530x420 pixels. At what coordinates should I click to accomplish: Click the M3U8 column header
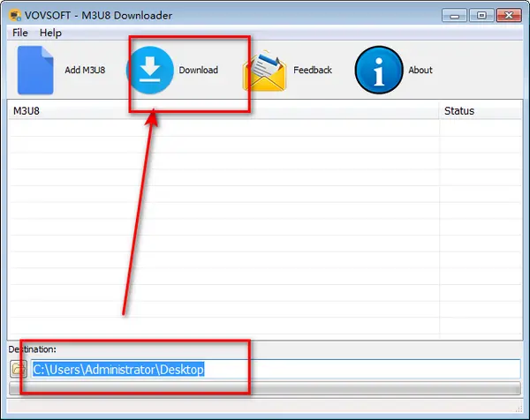[223, 111]
